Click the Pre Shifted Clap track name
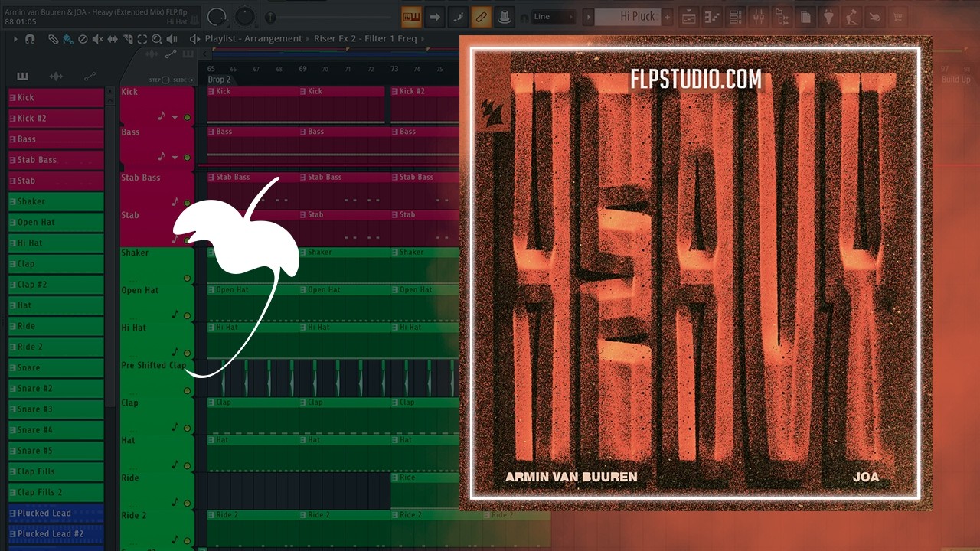The height and width of the screenshot is (551, 980). (x=154, y=365)
